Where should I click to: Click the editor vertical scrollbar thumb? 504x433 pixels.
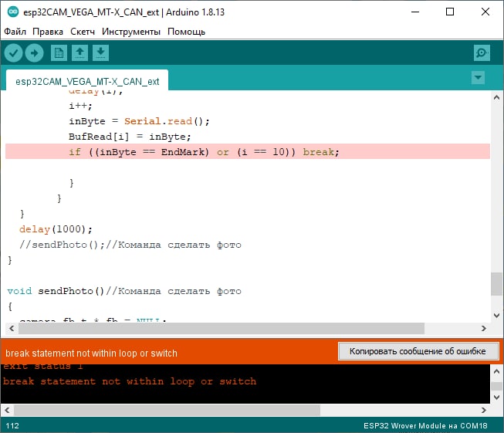pos(496,284)
